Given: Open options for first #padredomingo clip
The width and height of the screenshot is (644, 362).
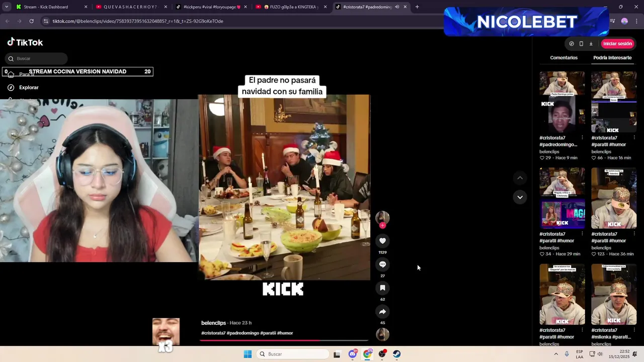Looking at the screenshot, I should (582, 138).
